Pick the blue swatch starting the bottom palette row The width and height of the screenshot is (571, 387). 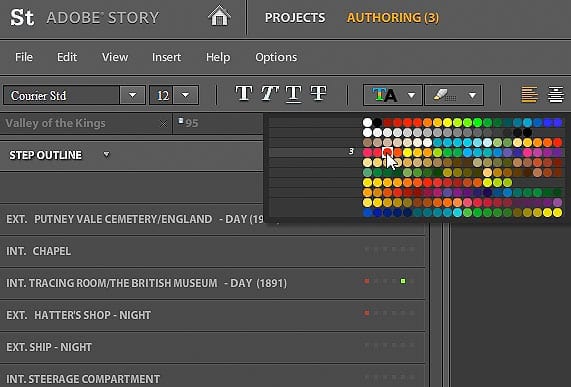[367, 213]
